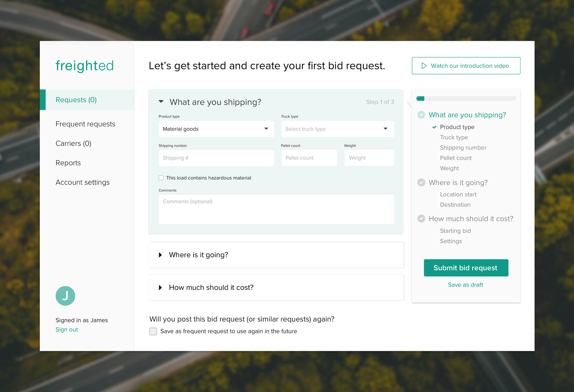Open Requests (0) in sidebar
574x392 pixels.
click(87, 100)
